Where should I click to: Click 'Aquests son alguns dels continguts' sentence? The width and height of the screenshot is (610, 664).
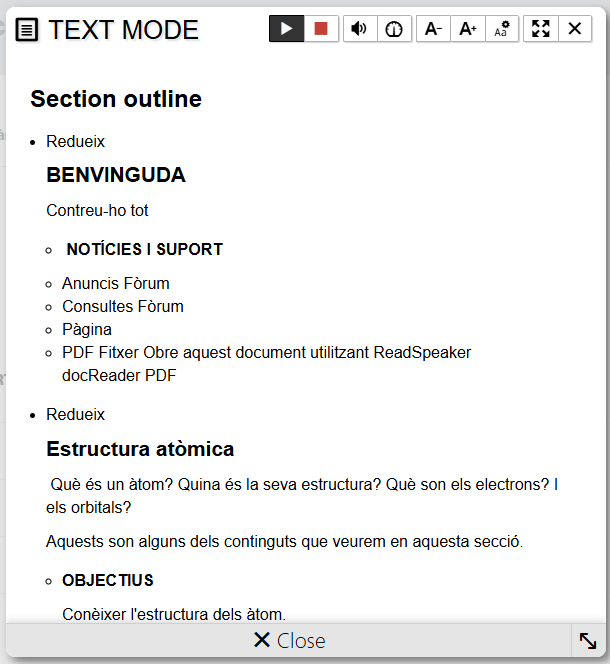pyautogui.click(x=285, y=542)
